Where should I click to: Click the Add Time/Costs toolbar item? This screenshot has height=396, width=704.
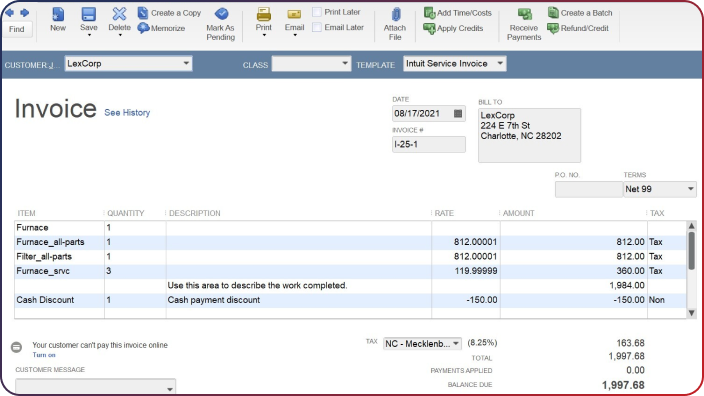click(458, 13)
